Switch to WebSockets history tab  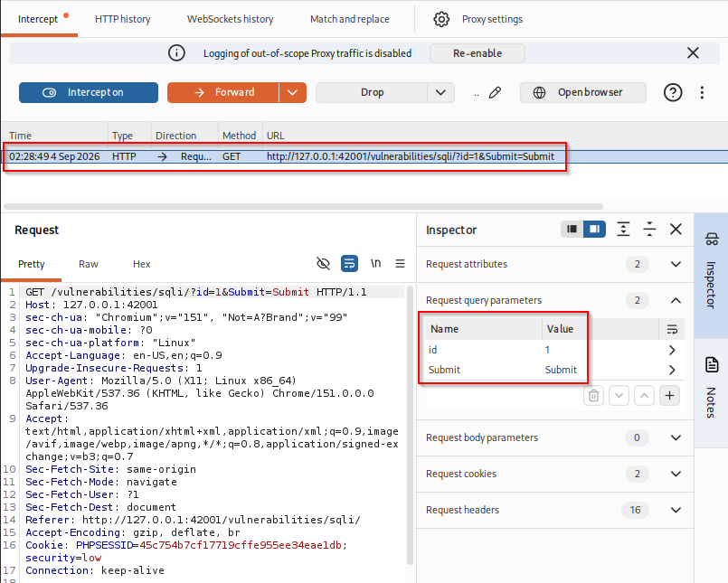point(231,19)
